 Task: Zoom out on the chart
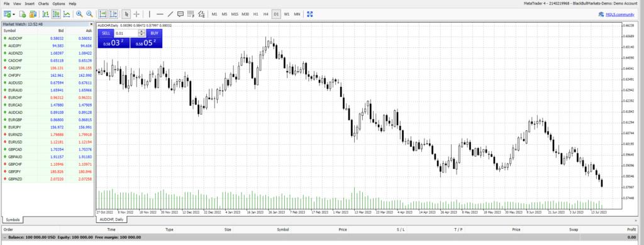[x=89, y=14]
